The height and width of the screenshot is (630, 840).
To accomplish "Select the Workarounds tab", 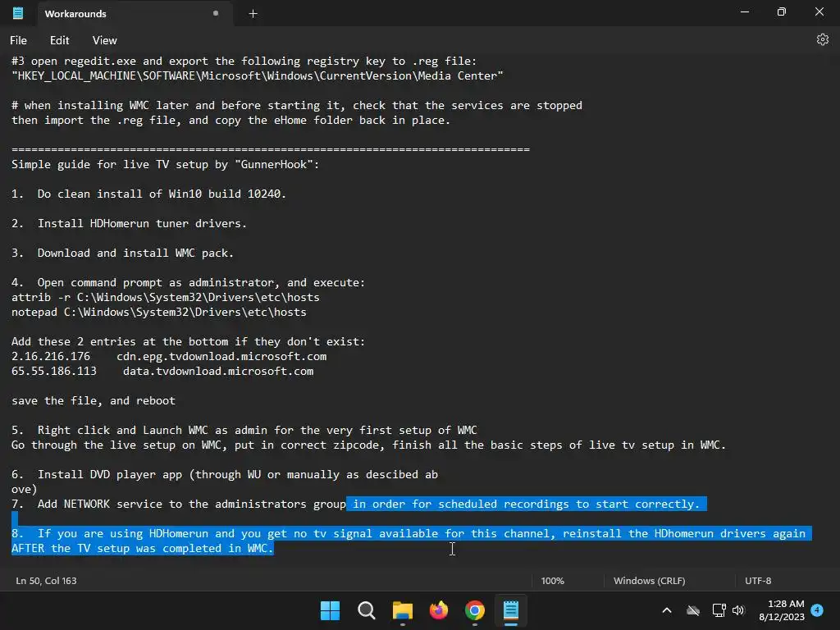I will (135, 13).
